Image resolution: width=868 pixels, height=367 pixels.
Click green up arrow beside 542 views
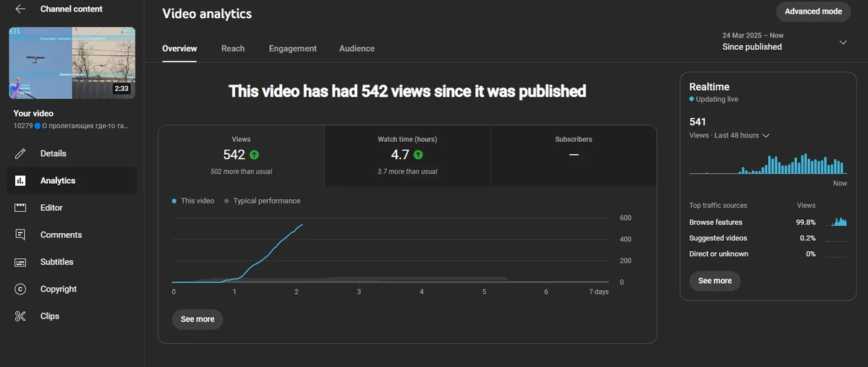(x=254, y=155)
